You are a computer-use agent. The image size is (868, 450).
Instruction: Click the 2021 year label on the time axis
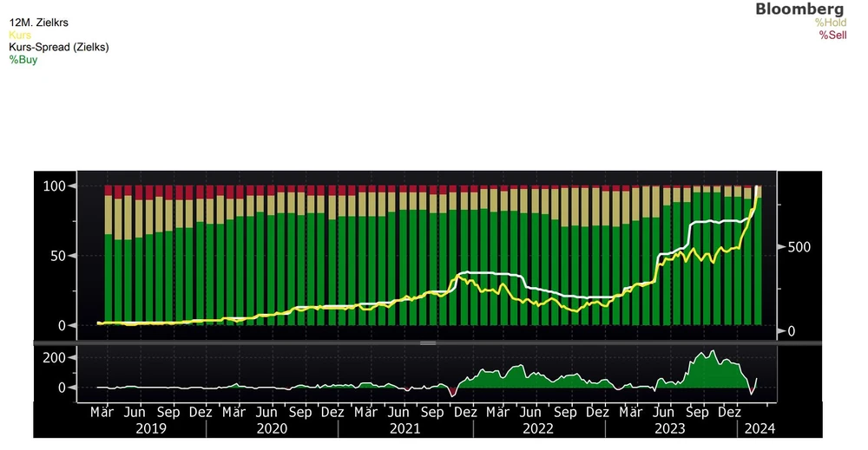(404, 428)
